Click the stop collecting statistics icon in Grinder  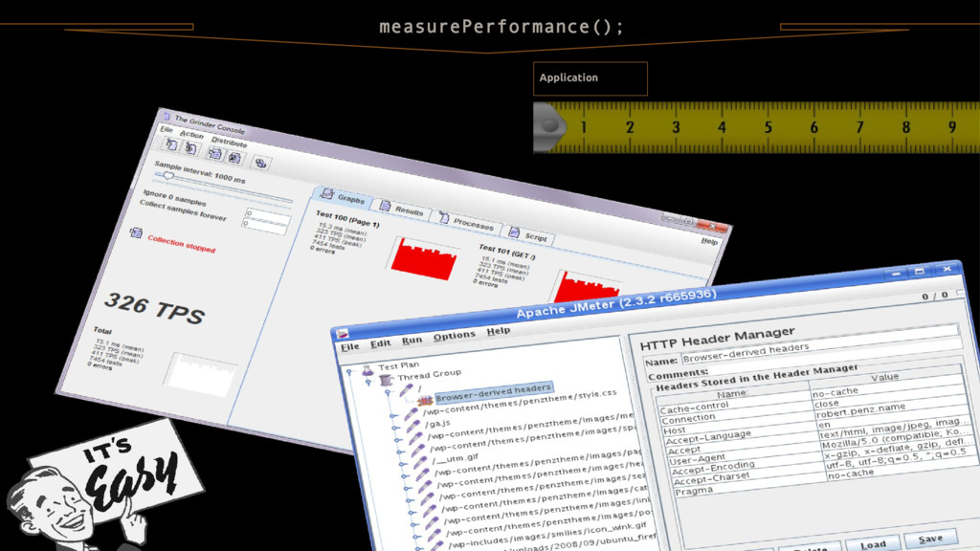[235, 158]
